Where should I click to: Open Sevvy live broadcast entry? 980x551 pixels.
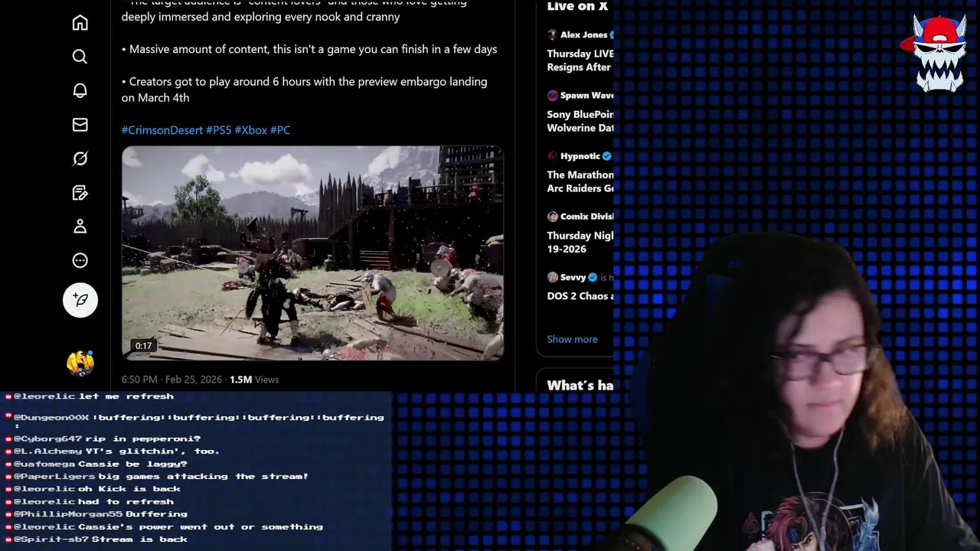[580, 287]
